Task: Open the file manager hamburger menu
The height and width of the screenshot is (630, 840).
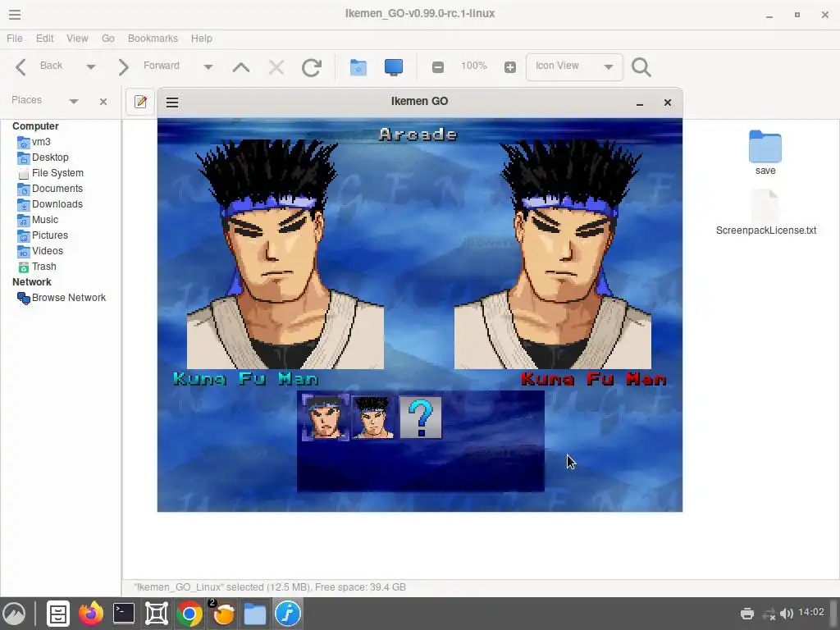Action: 15,15
